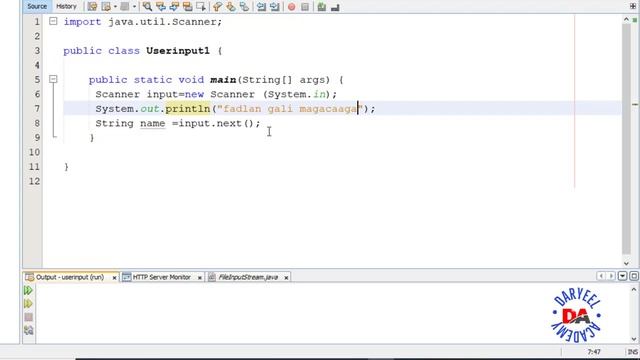Click System.in argument on line 6
The height and width of the screenshot is (360, 640).
pyautogui.click(x=297, y=94)
